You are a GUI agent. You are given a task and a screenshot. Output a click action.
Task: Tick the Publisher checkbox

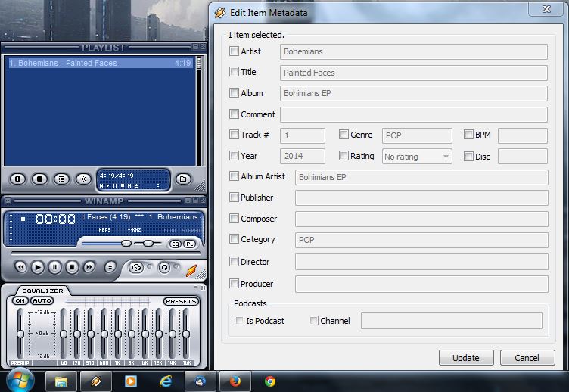point(234,197)
